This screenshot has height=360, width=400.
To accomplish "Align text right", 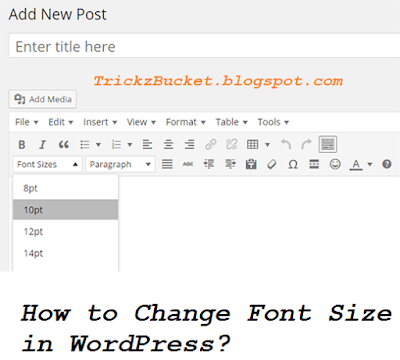I will pos(189,145).
